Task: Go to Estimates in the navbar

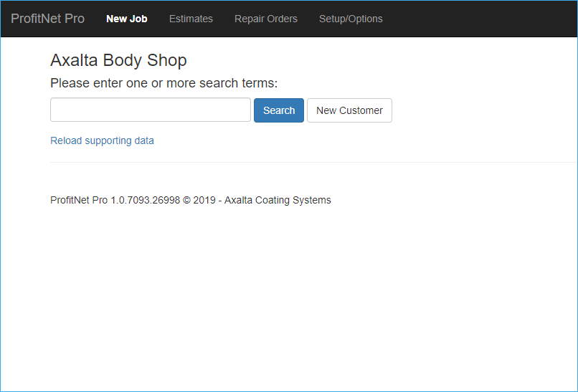Action: 191,19
